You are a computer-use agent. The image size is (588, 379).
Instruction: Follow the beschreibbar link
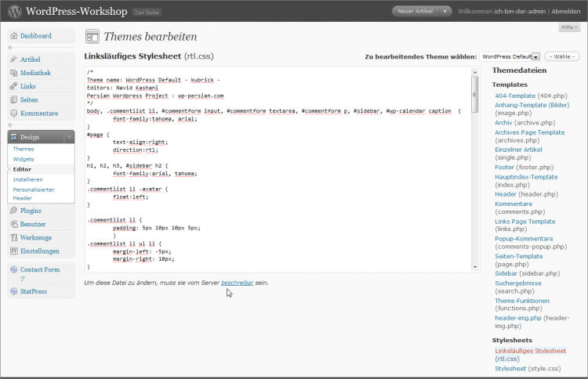237,282
